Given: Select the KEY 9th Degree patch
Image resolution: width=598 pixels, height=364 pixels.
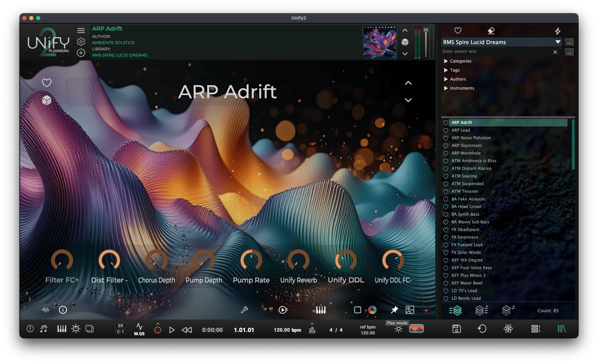Looking at the screenshot, I should 467,260.
